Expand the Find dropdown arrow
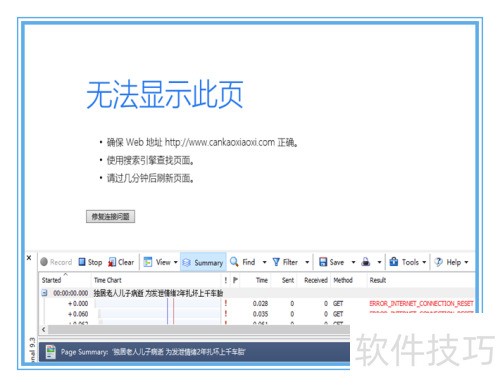500x387 pixels. pos(264,262)
